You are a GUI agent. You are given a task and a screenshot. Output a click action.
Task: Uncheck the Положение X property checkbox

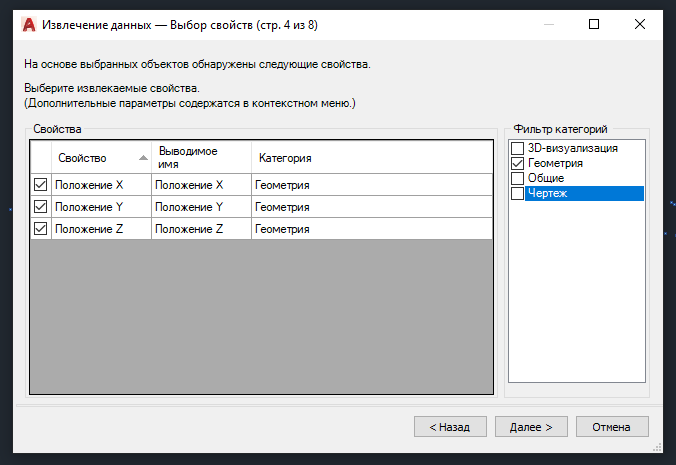tap(41, 185)
